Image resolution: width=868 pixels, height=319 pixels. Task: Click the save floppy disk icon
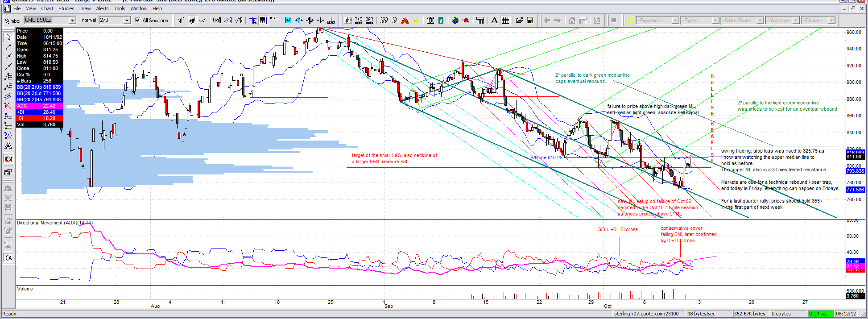point(530,21)
